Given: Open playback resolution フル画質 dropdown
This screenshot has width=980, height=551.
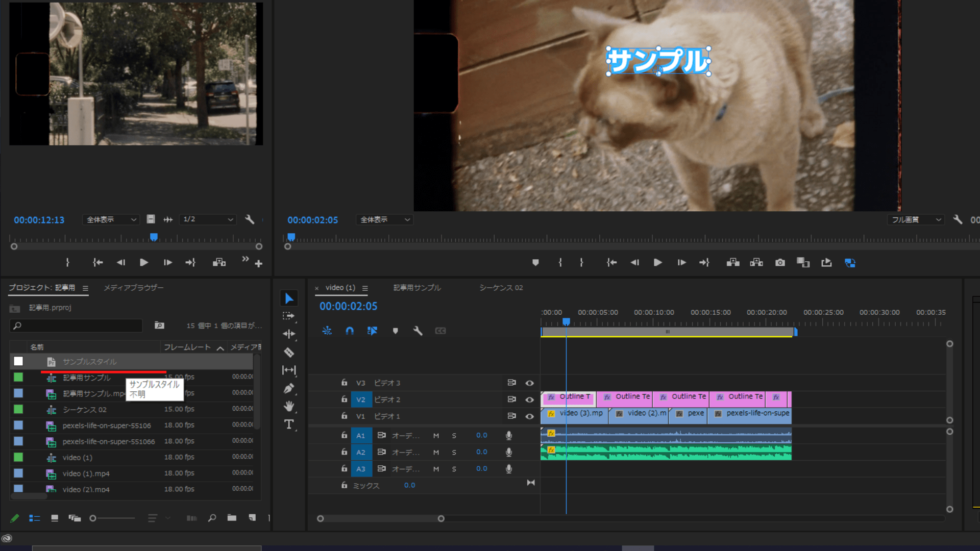Looking at the screenshot, I should (x=916, y=219).
